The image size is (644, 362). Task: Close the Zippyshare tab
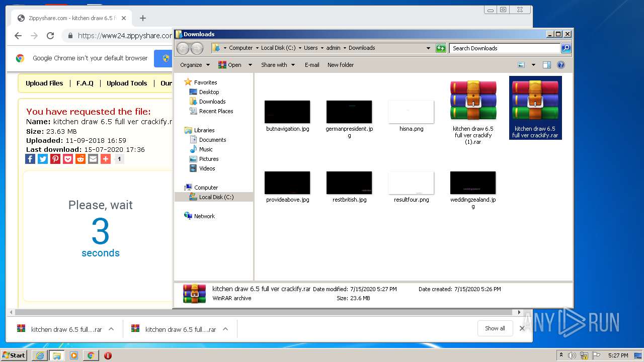point(124,18)
